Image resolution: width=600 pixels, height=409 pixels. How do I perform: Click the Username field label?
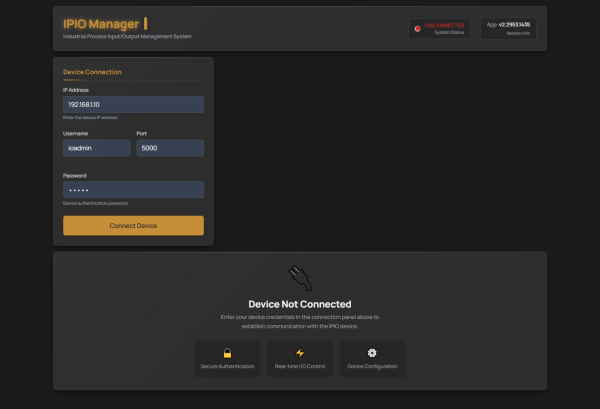[x=75, y=134]
